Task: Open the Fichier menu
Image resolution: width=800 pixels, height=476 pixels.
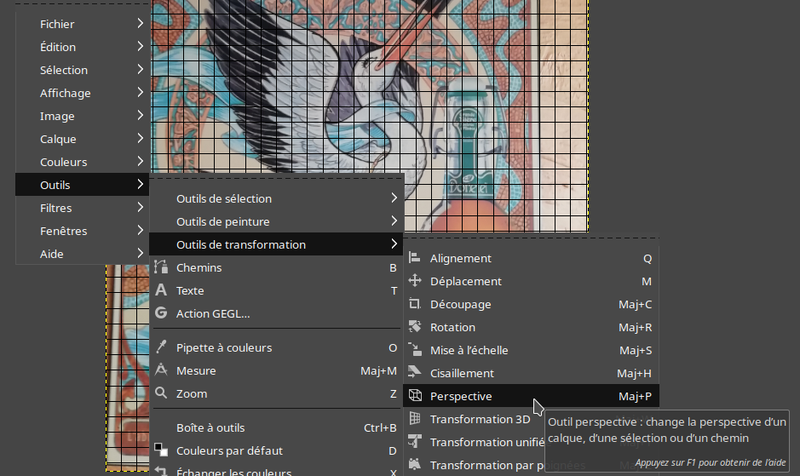Action: click(x=57, y=24)
